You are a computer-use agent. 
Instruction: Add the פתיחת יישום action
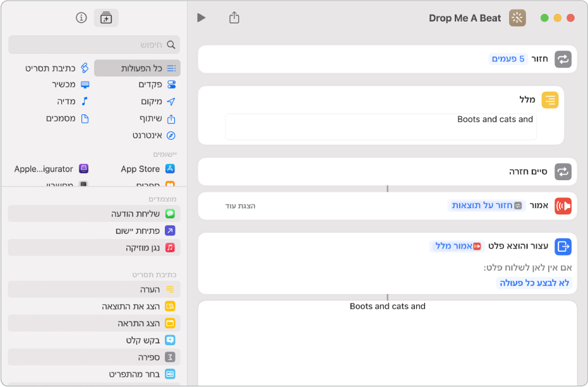(x=94, y=230)
